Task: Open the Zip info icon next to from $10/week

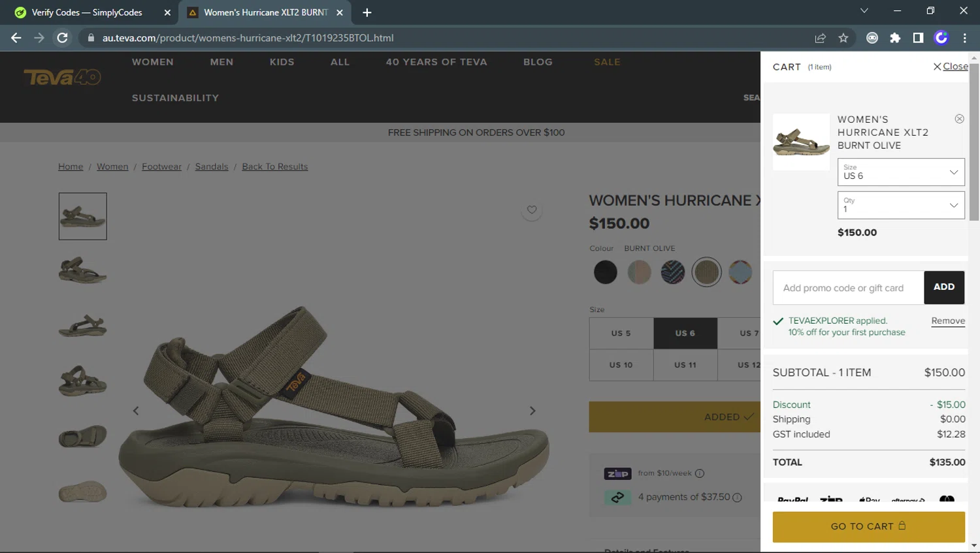Action: [700, 473]
